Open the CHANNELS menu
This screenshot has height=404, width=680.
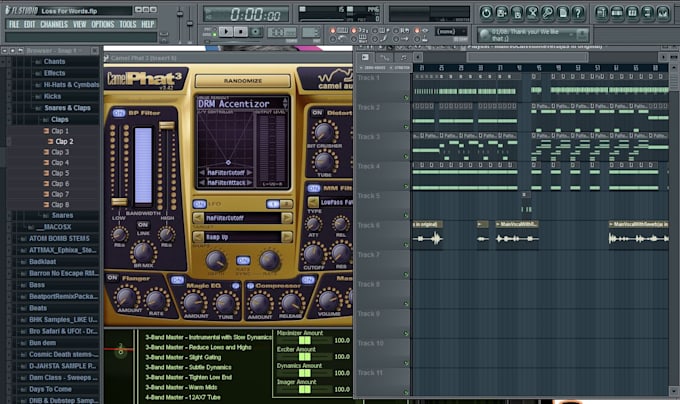pos(54,24)
